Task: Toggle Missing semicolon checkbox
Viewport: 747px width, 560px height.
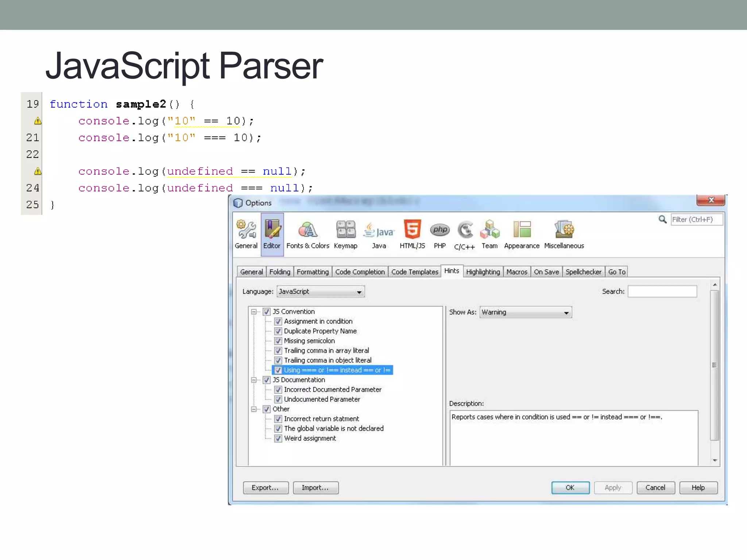Action: 278,341
